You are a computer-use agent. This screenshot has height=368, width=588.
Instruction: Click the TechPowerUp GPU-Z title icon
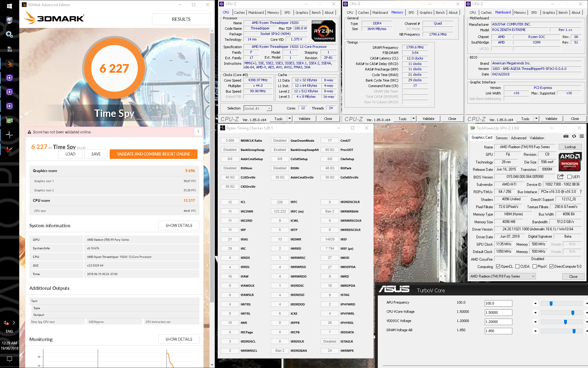pos(473,128)
